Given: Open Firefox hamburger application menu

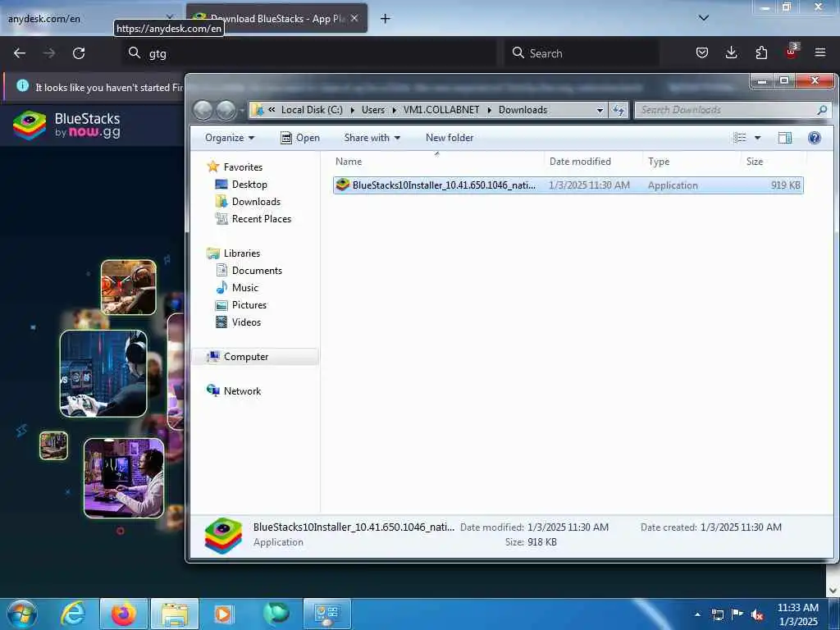Looking at the screenshot, I should coord(820,52).
